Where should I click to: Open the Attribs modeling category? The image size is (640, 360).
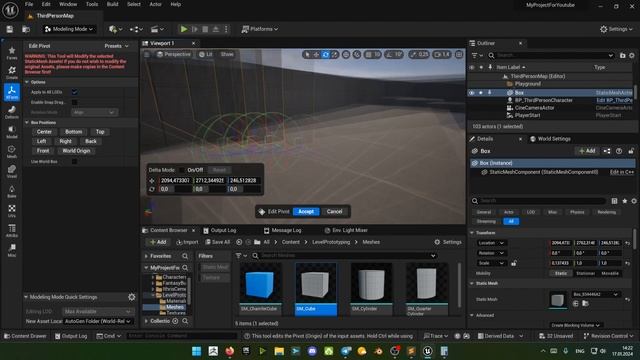tap(11, 231)
